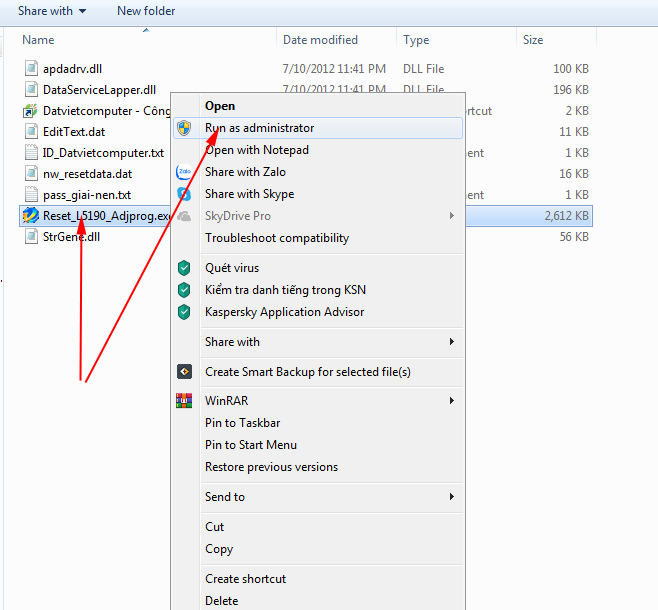The height and width of the screenshot is (610, 658).
Task: Select the file name apdadrv.dll
Action: [x=73, y=69]
